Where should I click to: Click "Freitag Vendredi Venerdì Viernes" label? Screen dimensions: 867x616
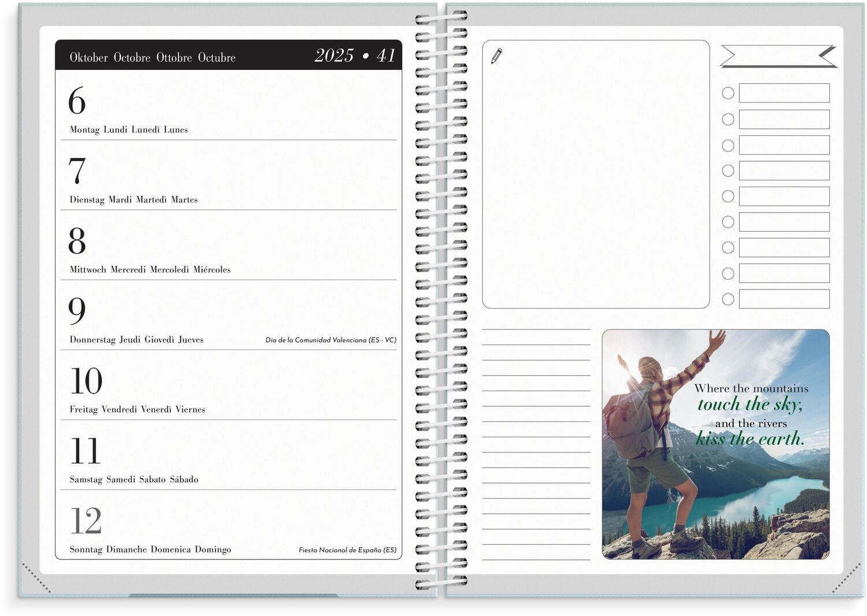click(x=138, y=409)
